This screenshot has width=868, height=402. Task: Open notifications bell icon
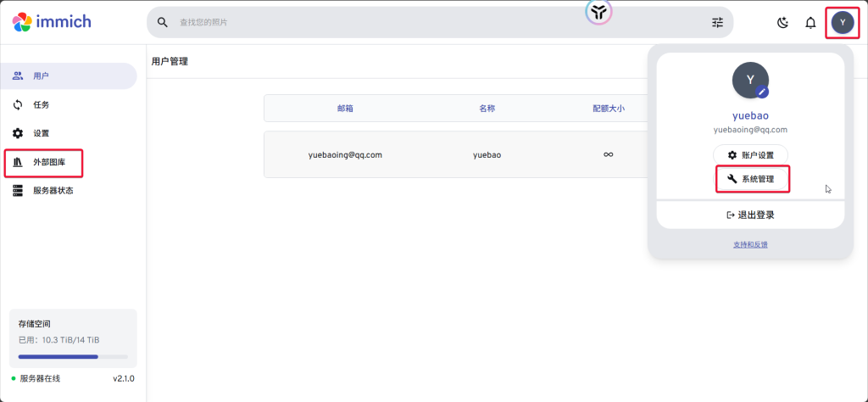coord(810,23)
